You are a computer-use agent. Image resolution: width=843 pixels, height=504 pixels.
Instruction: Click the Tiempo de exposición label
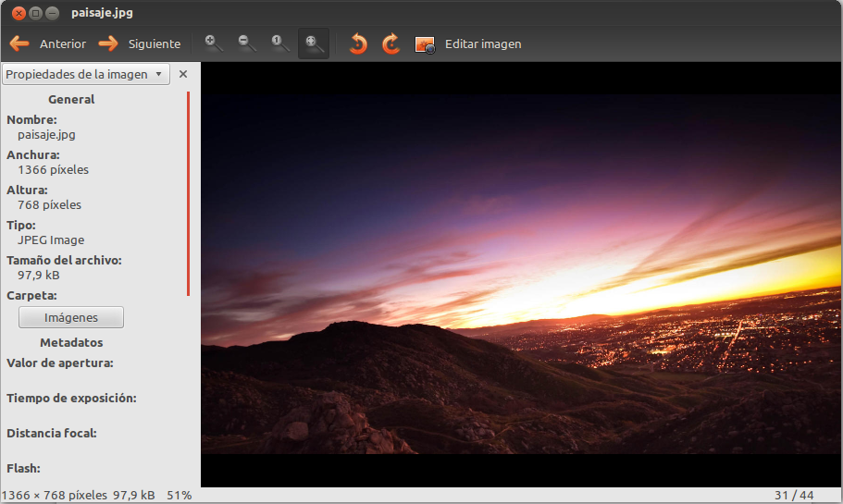pyautogui.click(x=71, y=399)
